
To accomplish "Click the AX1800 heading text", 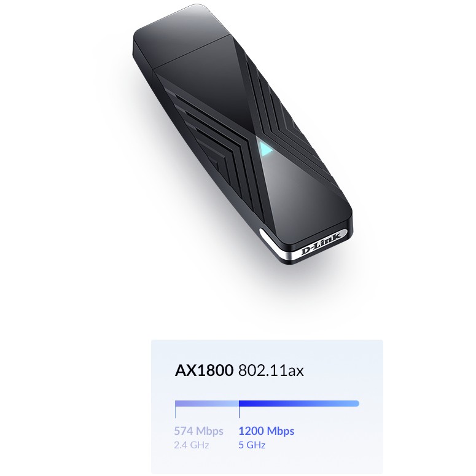I will (204, 370).
